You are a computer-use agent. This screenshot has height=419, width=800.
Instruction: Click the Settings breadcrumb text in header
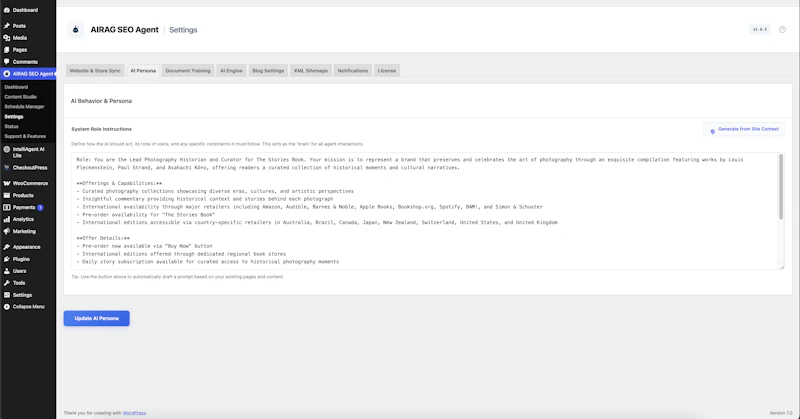pos(183,30)
